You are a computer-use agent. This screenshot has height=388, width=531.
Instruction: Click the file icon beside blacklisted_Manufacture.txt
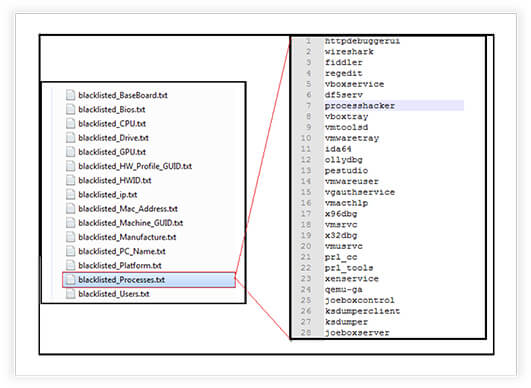(70, 237)
